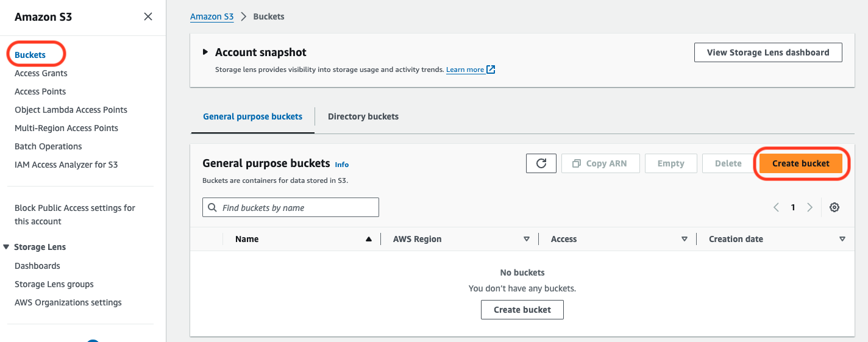Expand the Account snapshot section
Viewport: 868px width, 342px height.
point(206,52)
